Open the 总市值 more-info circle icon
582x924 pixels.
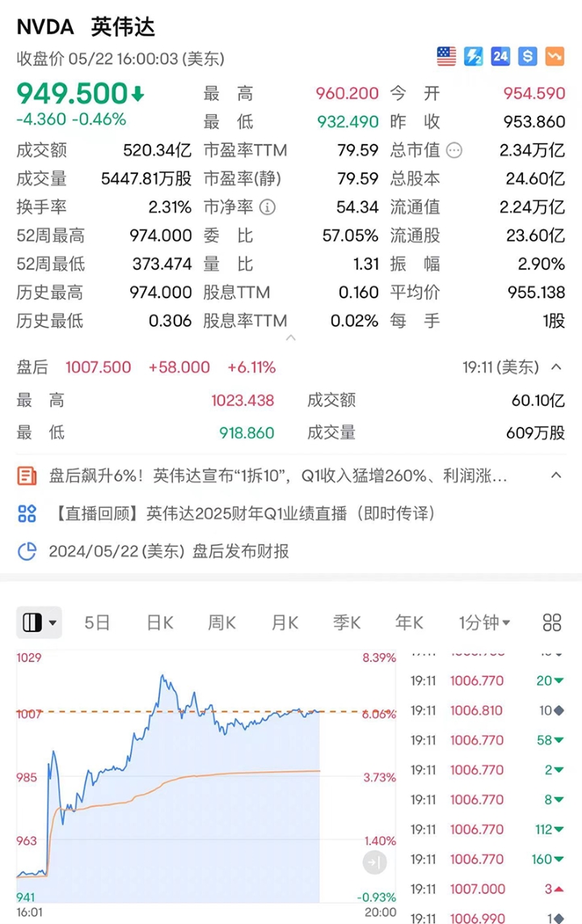coord(454,150)
